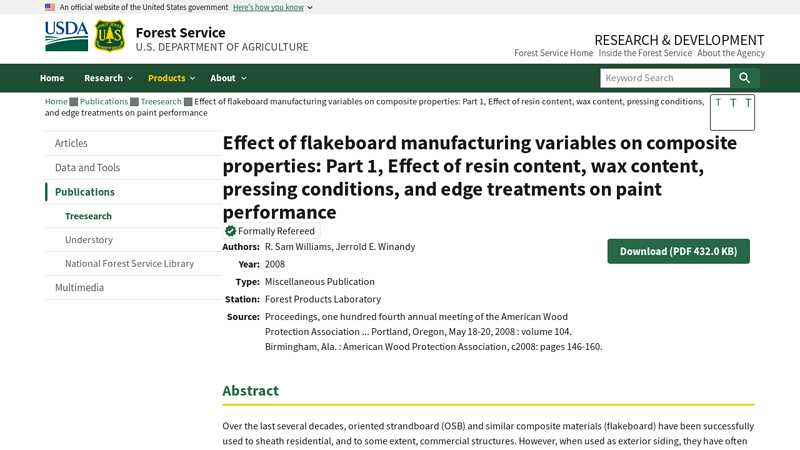Viewport: 800px width, 450px height.
Task: Click the Here's how you know link
Action: click(268, 7)
